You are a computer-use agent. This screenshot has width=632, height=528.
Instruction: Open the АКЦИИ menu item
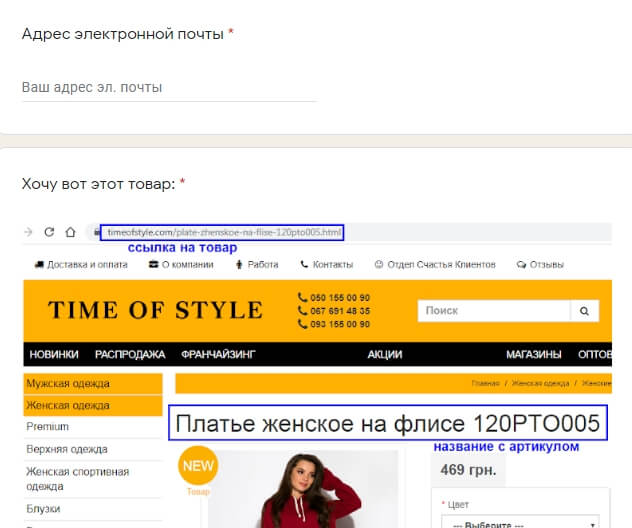[x=385, y=354]
